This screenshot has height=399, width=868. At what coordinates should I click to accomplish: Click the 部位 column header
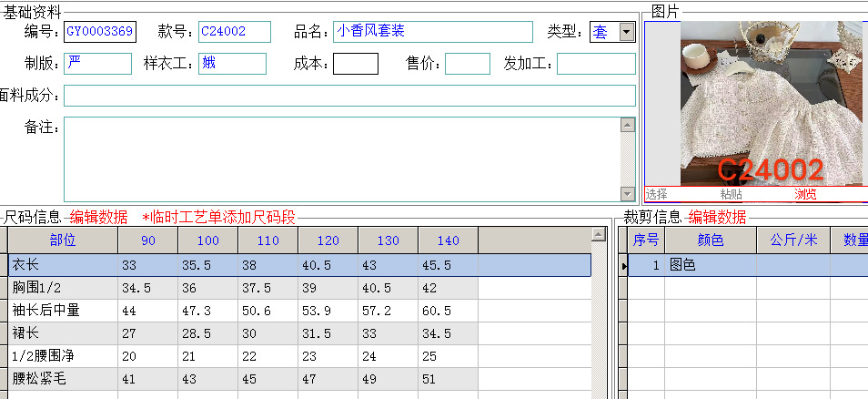click(63, 240)
